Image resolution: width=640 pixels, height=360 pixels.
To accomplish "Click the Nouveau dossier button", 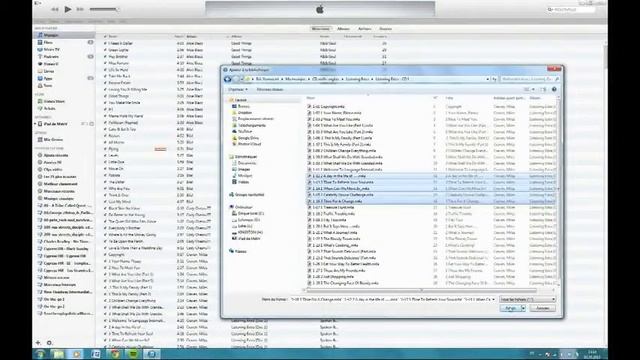I will (x=270, y=89).
